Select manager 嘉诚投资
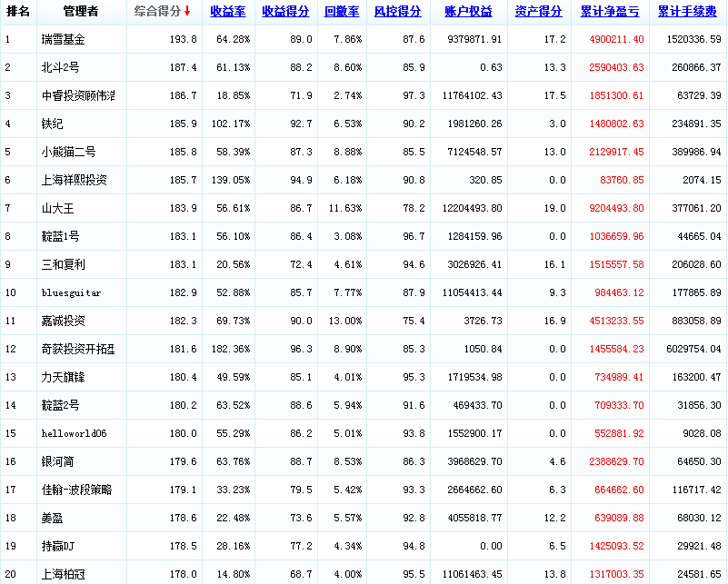 (63, 321)
